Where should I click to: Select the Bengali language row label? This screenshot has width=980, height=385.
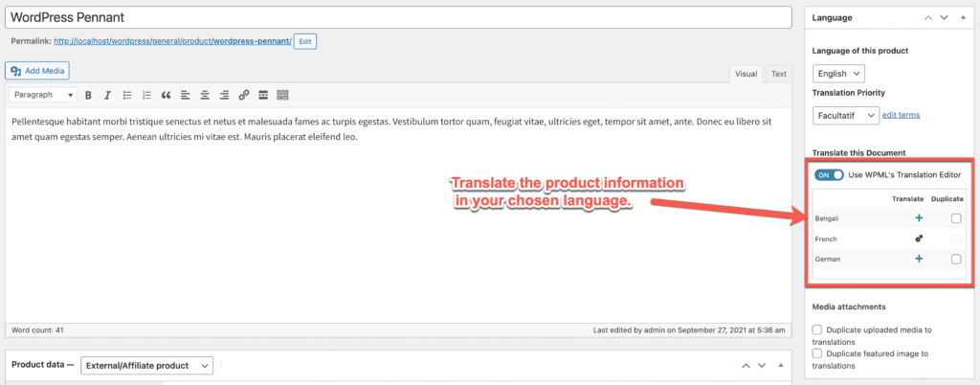826,218
